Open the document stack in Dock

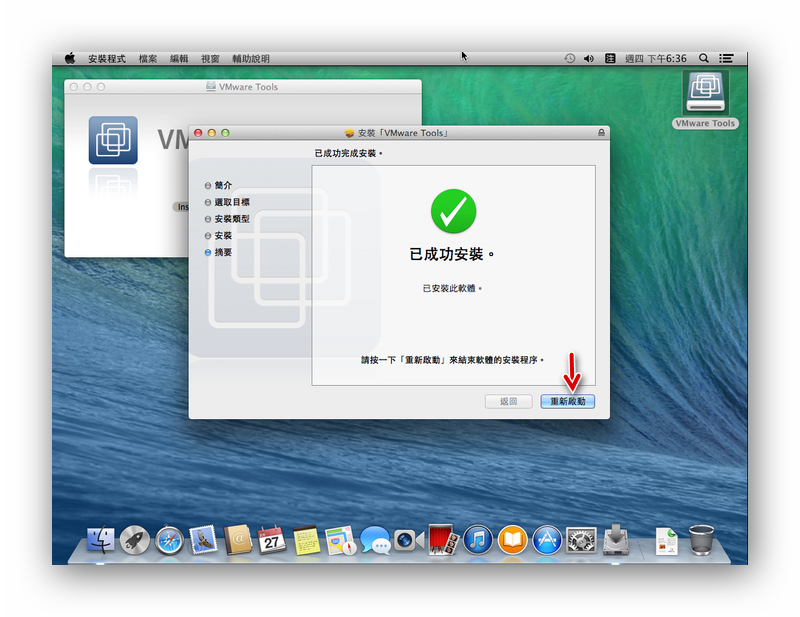click(x=667, y=541)
